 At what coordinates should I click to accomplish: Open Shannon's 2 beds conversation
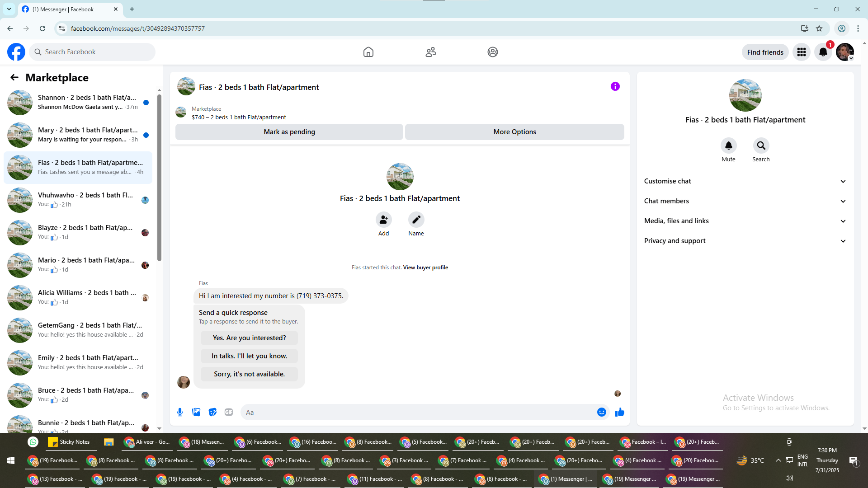79,103
